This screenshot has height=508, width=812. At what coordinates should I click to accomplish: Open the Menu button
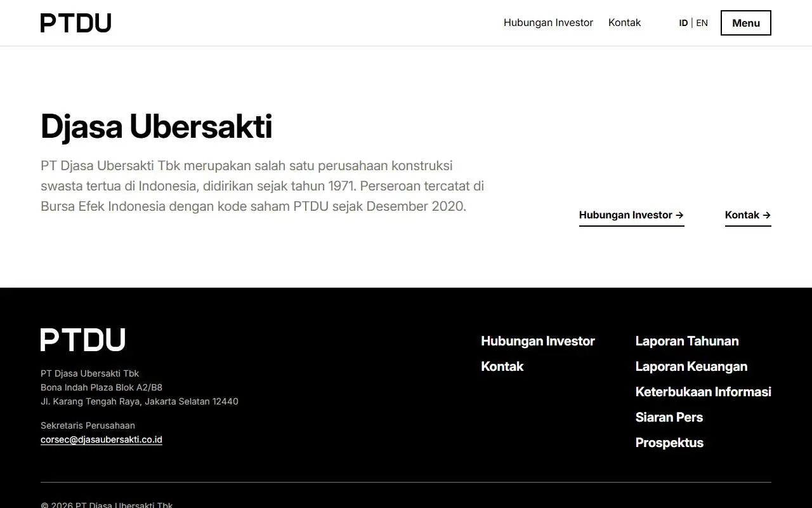tap(746, 23)
